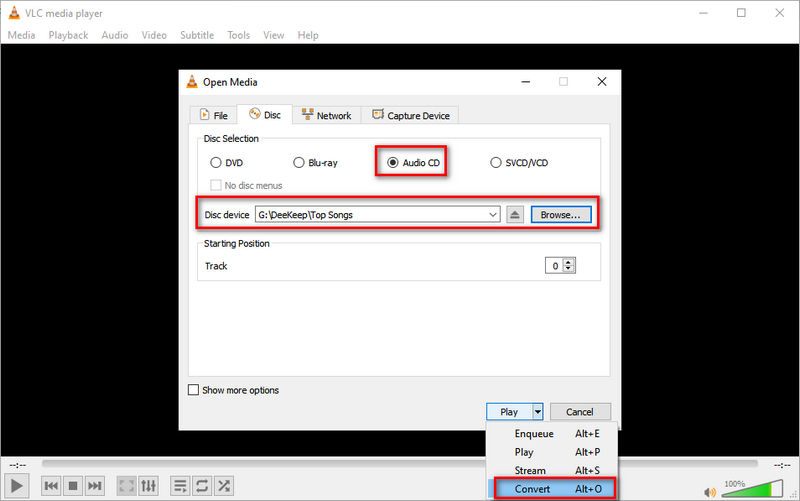Enable shuffle random playback icon
This screenshot has height=501, width=800.
coord(224,486)
